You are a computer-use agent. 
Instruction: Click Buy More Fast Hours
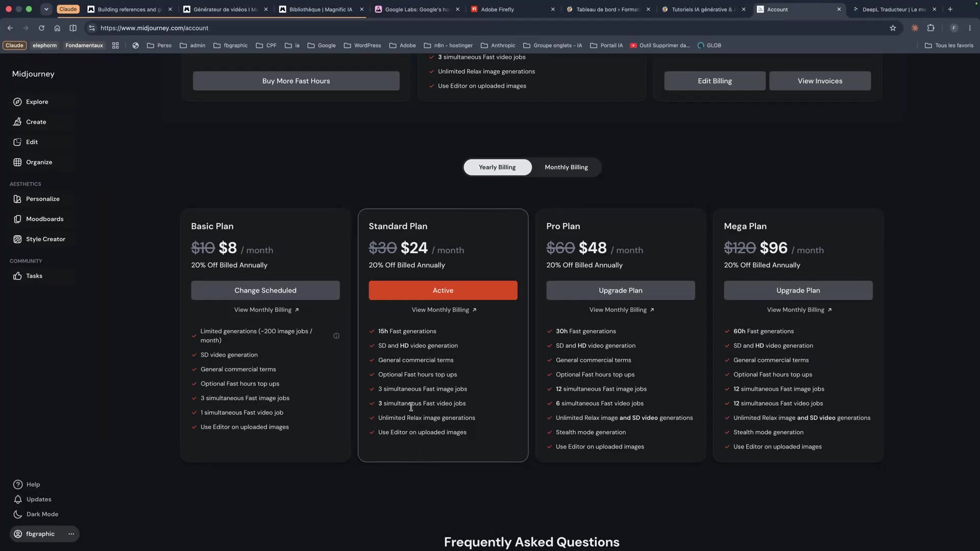296,81
